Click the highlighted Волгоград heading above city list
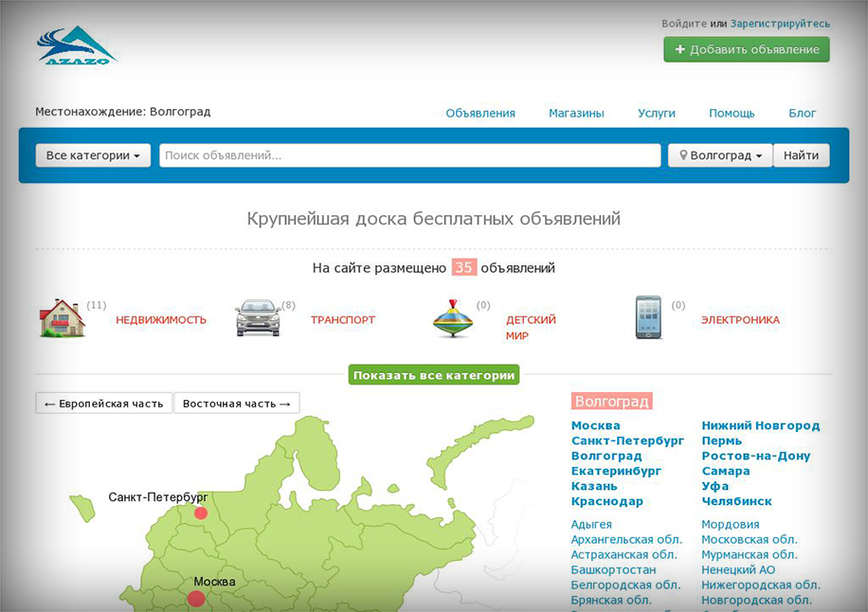Screen dimensions: 868x612 click(x=612, y=401)
